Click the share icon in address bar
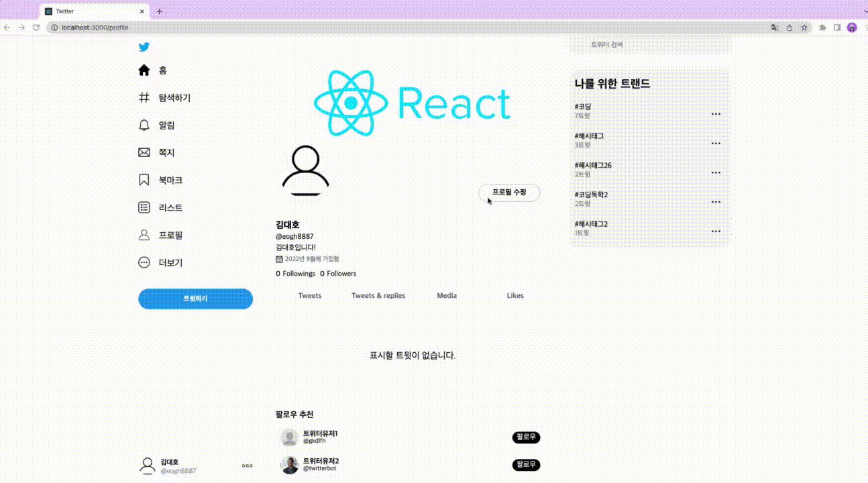This screenshot has height=483, width=868. 790,28
